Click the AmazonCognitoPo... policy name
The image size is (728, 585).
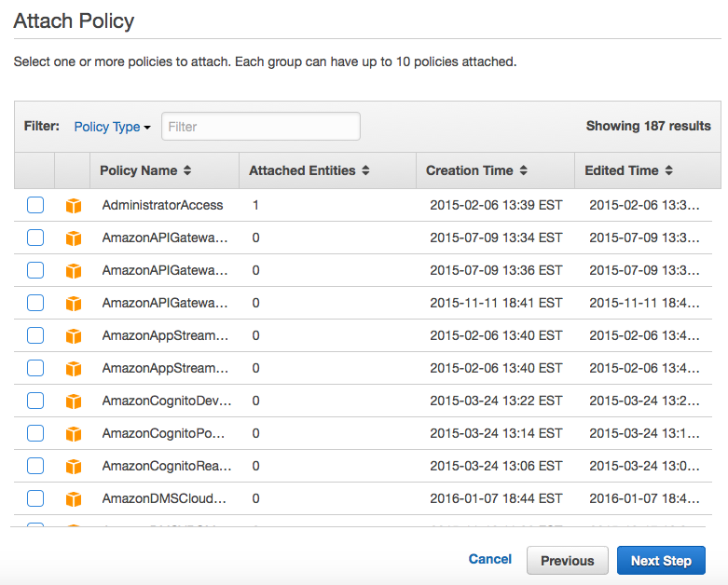click(163, 433)
